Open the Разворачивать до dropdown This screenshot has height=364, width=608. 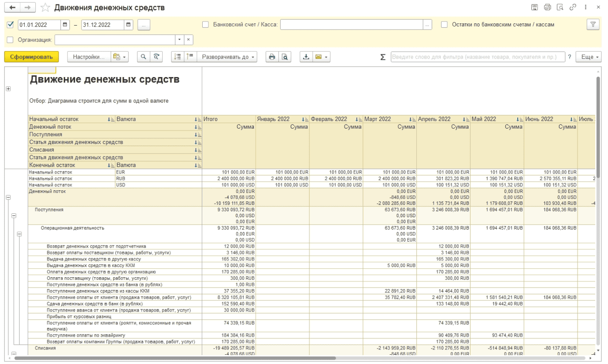coord(227,57)
